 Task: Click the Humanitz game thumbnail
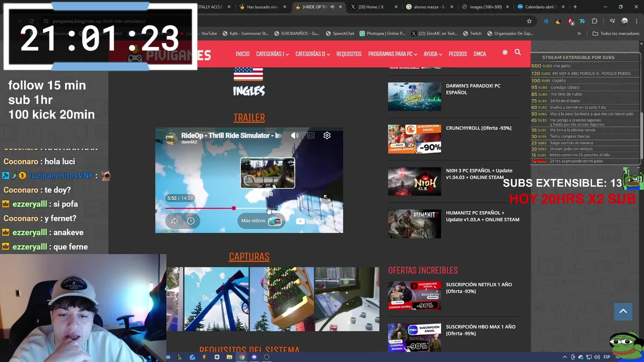(x=415, y=223)
